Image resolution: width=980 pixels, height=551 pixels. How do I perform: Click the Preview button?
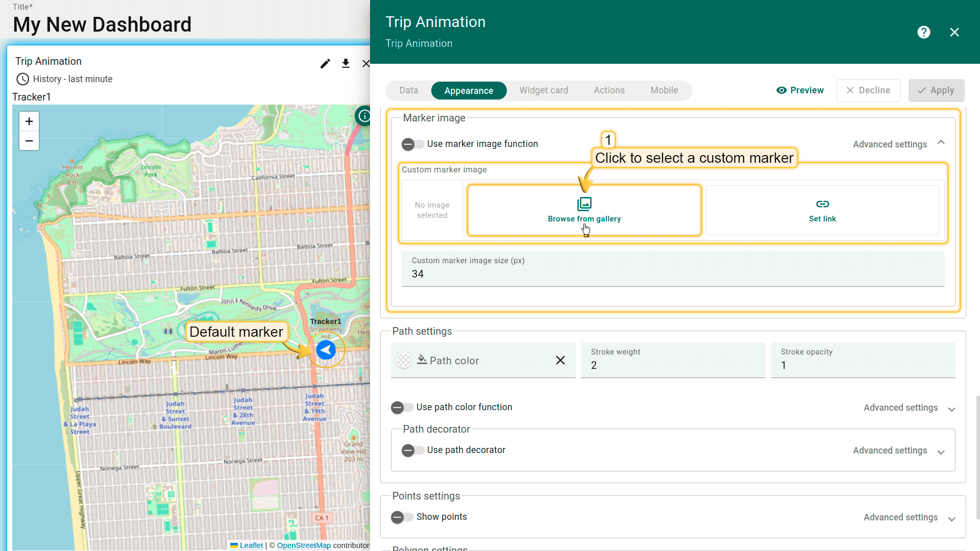[800, 90]
